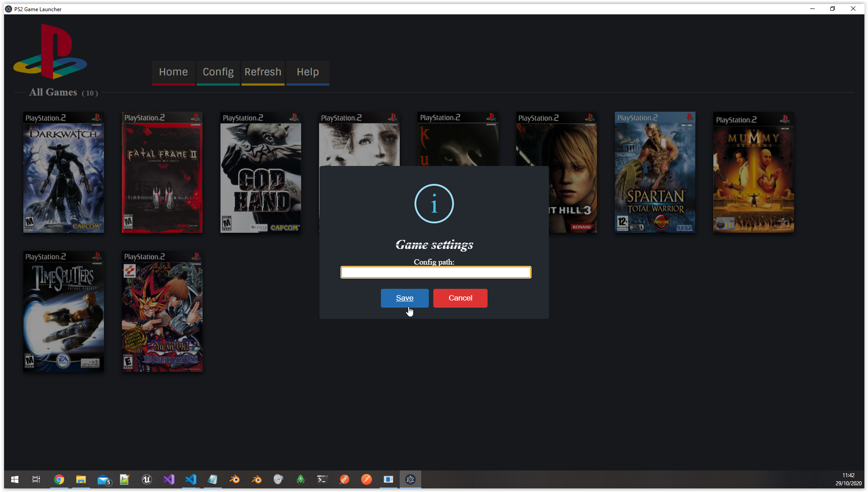Image resolution: width=868 pixels, height=492 pixels.
Task: Select The Mummy Returns cover
Action: 754,173
